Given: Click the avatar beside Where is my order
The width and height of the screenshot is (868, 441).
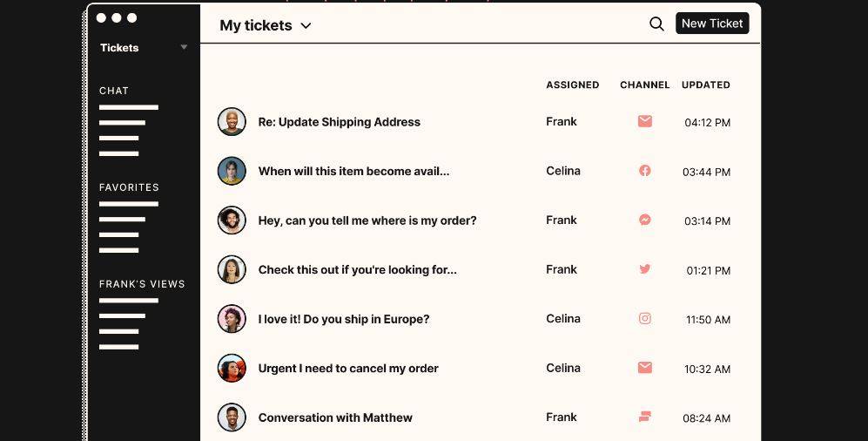Looking at the screenshot, I should point(232,220).
